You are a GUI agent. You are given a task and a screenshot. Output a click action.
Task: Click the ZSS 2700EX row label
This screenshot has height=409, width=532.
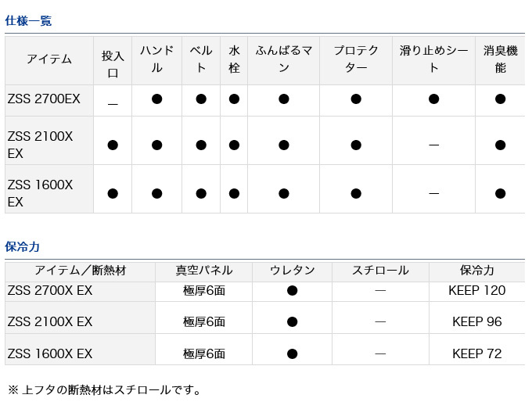(44, 99)
